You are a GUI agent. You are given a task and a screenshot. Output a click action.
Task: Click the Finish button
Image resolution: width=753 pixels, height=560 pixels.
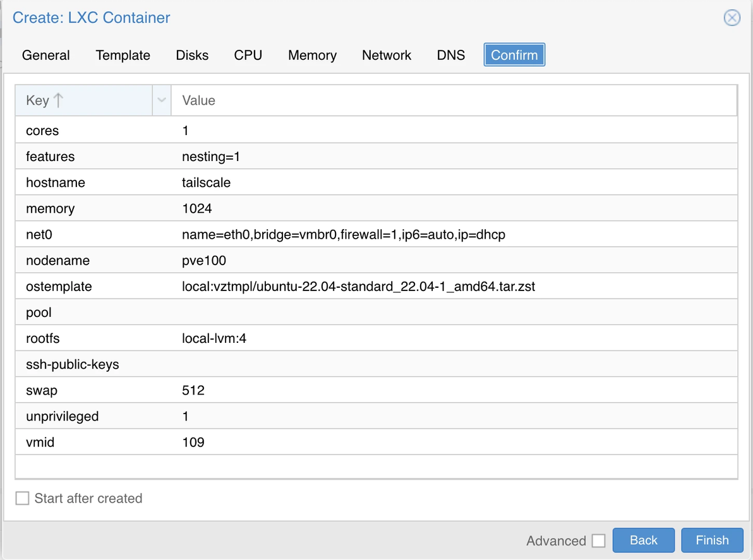point(712,540)
